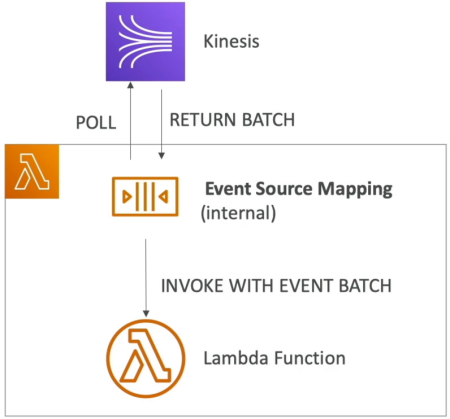Click the Event Source Mapping queue icon
Screen dimensions: 450x419
coord(145,197)
